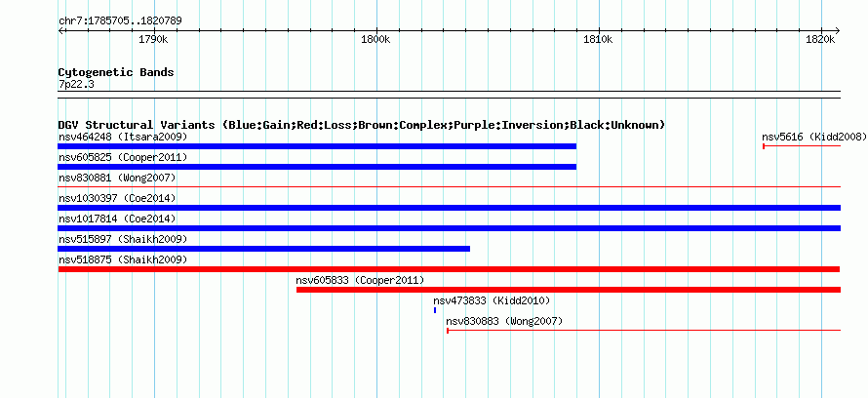Image resolution: width=868 pixels, height=398 pixels.
Task: Select the blue bar under nsv1017814
Action: coord(449,228)
